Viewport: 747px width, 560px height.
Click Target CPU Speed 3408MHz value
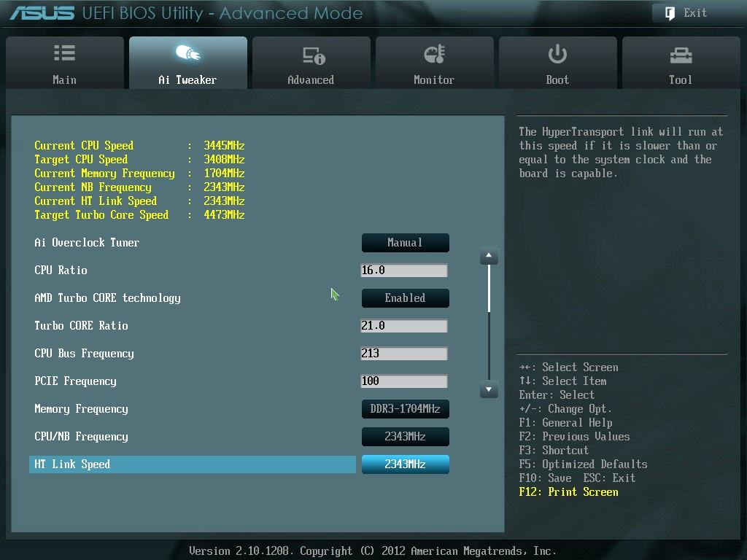pos(225,159)
